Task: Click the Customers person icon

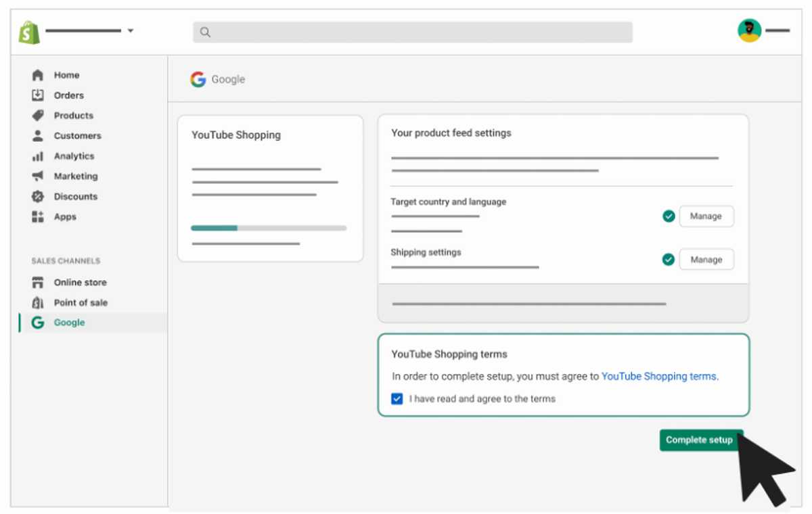Action: (x=38, y=136)
